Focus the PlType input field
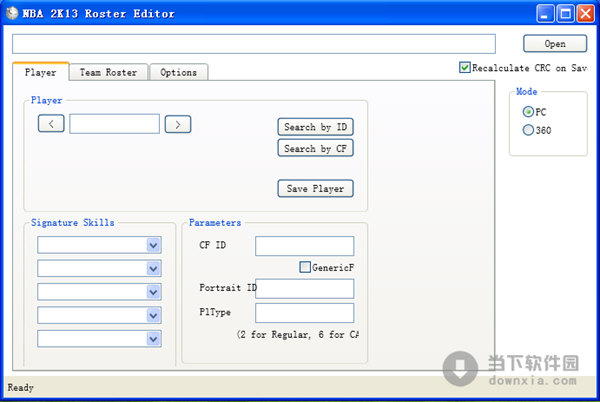 pos(305,313)
